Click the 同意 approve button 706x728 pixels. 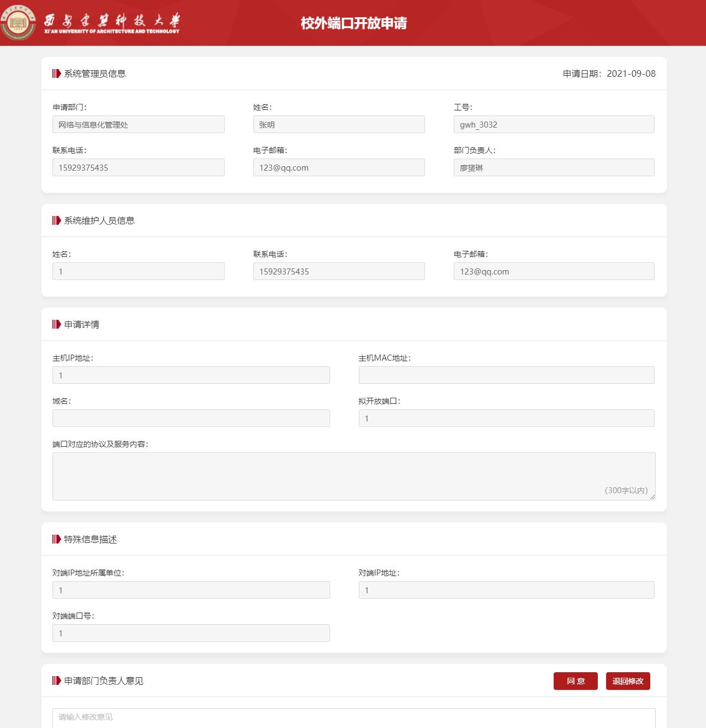[576, 681]
